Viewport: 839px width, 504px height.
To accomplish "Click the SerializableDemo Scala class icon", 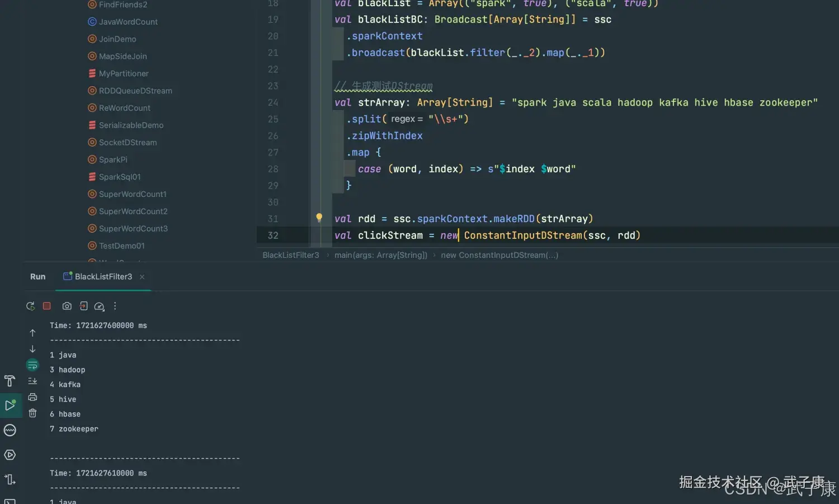I will point(92,125).
